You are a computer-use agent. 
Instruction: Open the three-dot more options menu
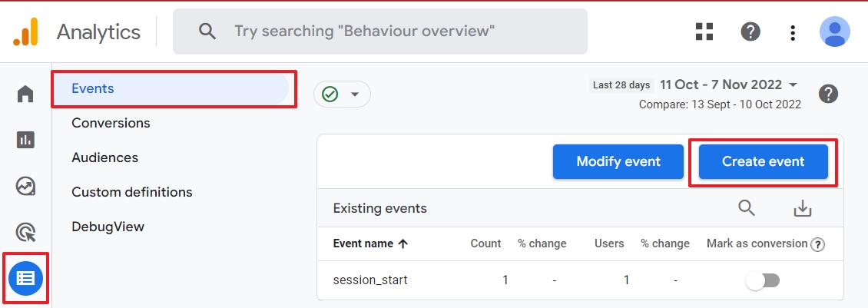793,33
